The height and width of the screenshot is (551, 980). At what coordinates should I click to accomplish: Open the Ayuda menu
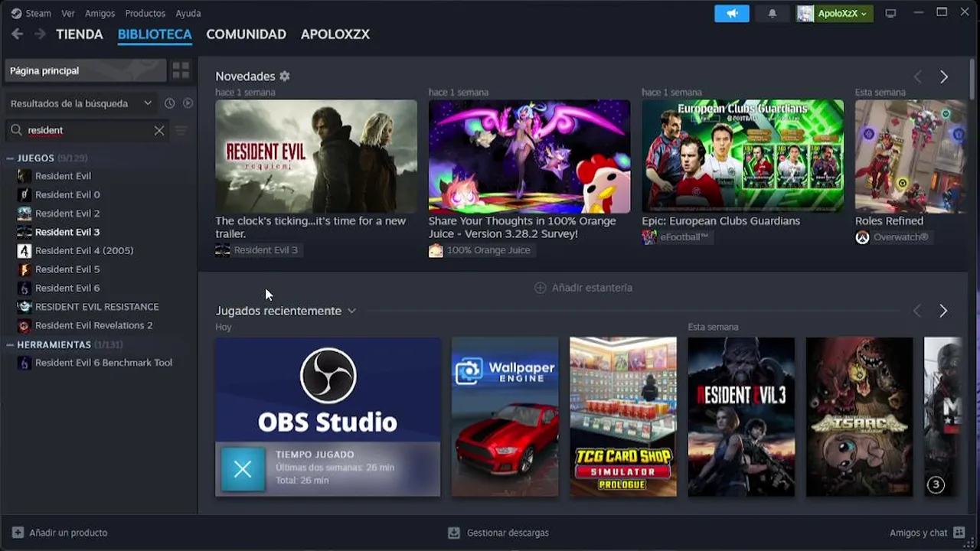(x=188, y=14)
